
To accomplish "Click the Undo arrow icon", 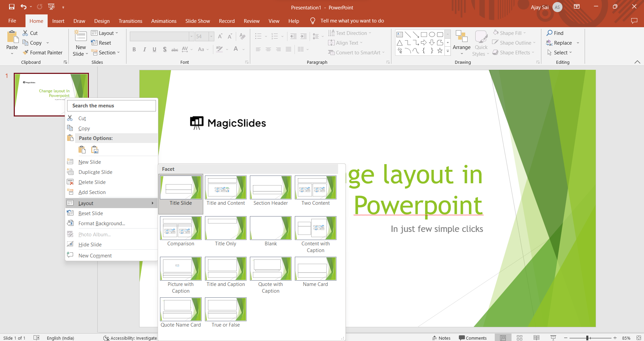I will pyautogui.click(x=23, y=7).
